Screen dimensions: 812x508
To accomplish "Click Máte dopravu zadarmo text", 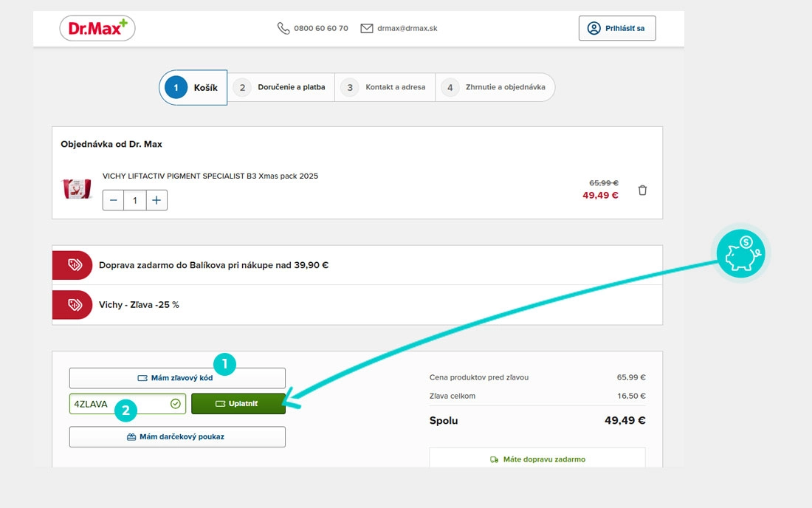I will point(544,459).
